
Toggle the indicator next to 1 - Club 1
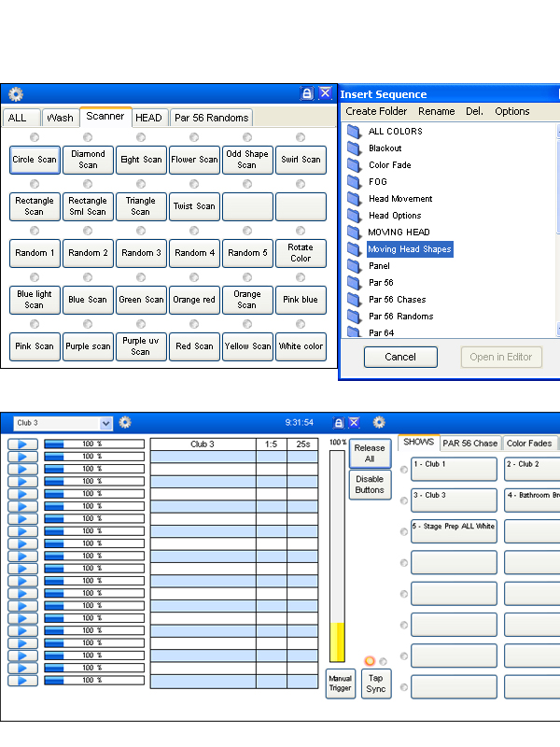point(404,470)
